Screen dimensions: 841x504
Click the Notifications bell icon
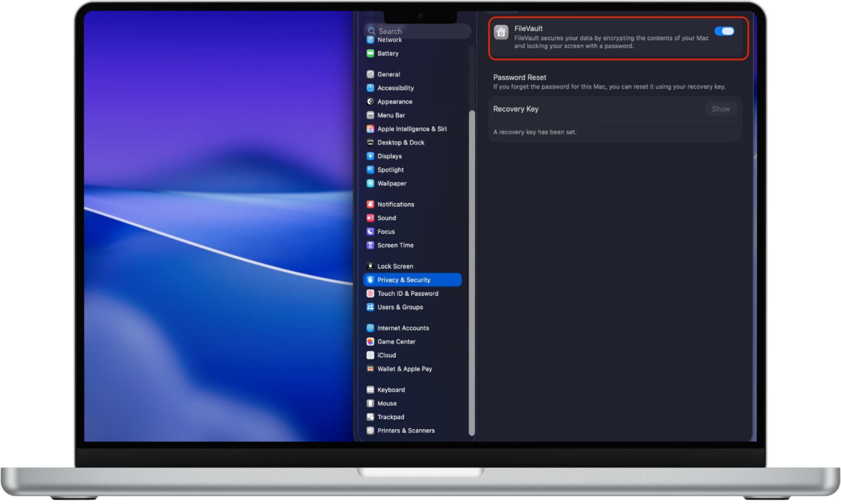(370, 204)
